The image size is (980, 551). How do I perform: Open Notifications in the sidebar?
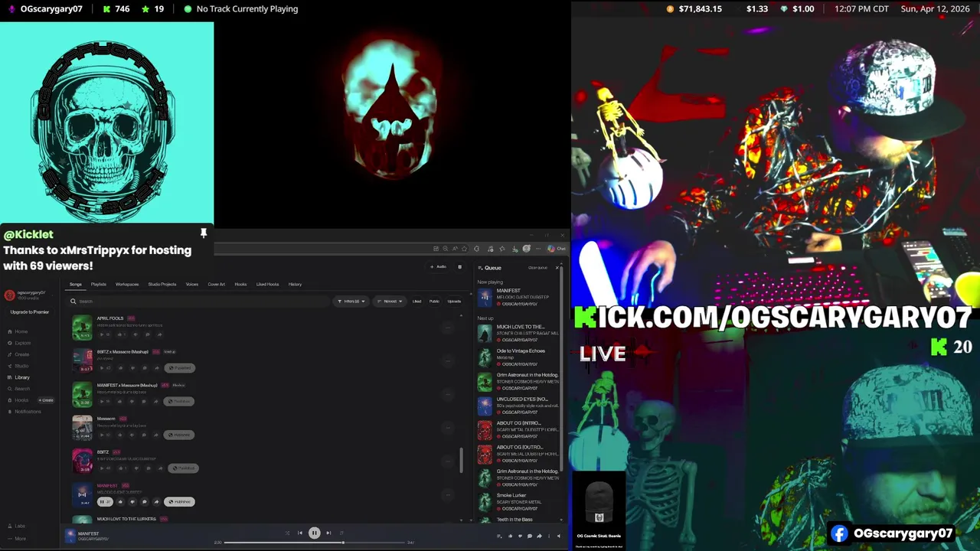click(24, 412)
